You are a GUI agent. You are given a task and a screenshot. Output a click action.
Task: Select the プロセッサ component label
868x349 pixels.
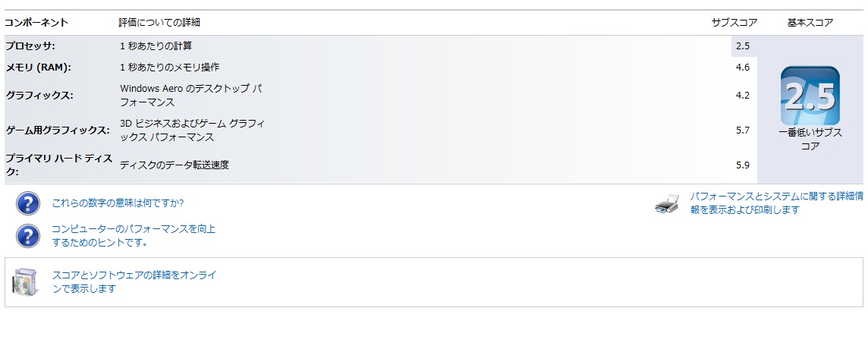30,46
